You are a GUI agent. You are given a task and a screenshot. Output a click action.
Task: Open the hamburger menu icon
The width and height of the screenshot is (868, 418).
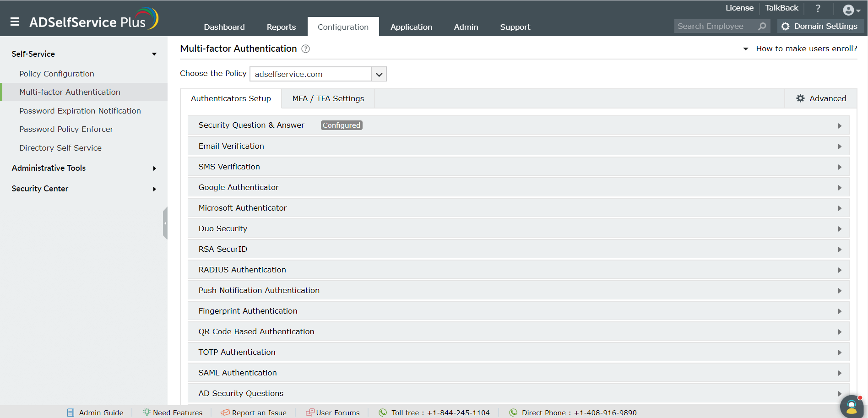15,22
